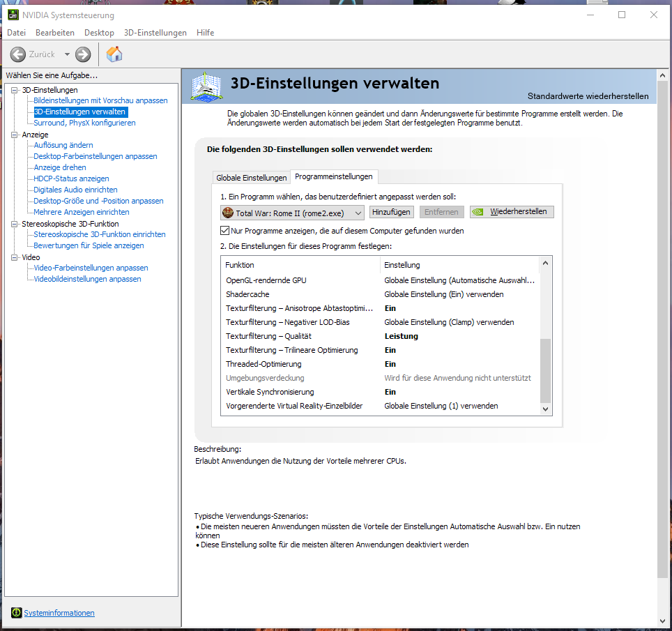Collapse the Video tree node
The height and width of the screenshot is (631, 672).
14,257
